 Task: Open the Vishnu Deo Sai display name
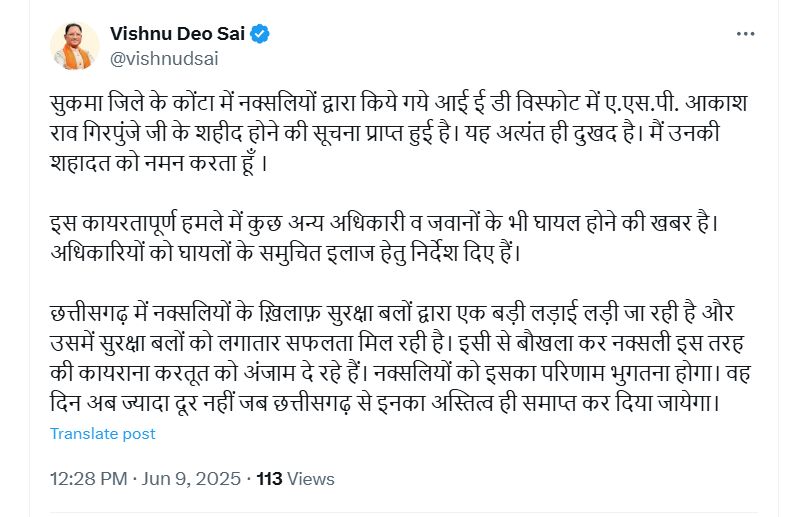point(177,34)
